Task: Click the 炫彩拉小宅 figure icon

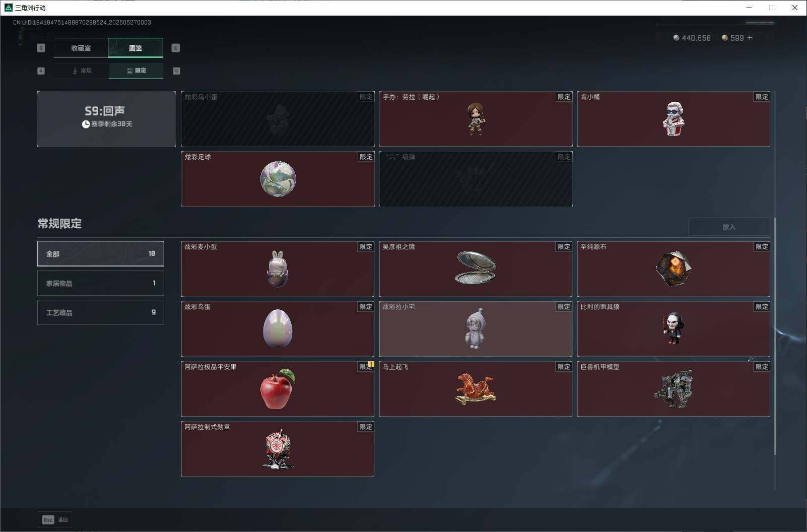Action: click(x=476, y=329)
